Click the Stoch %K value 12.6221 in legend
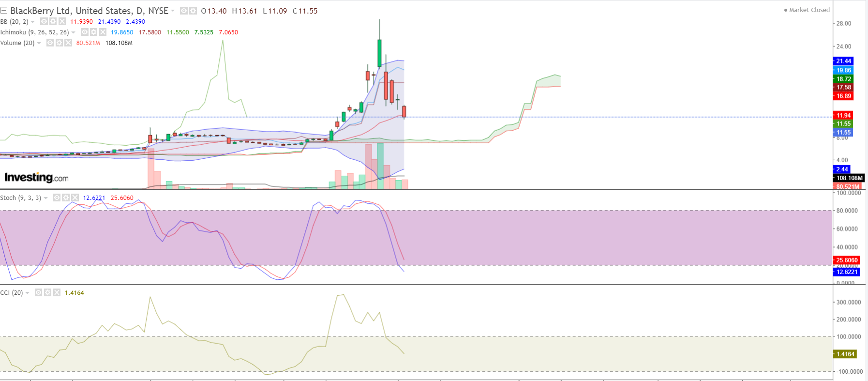The image size is (868, 381). click(94, 198)
